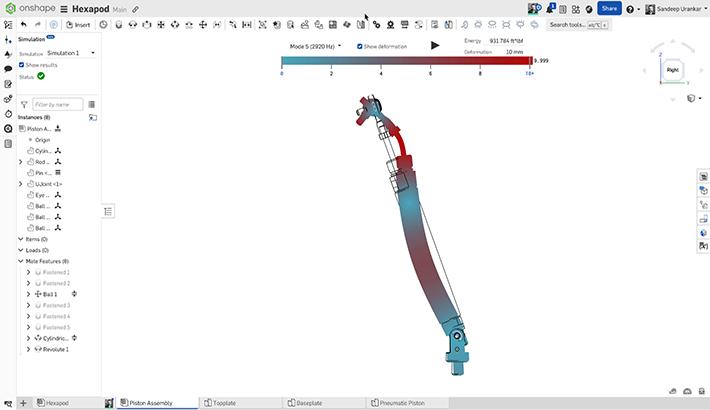Toggle the Show results checkbox
Screen dimensions: 710x410
click(x=21, y=65)
